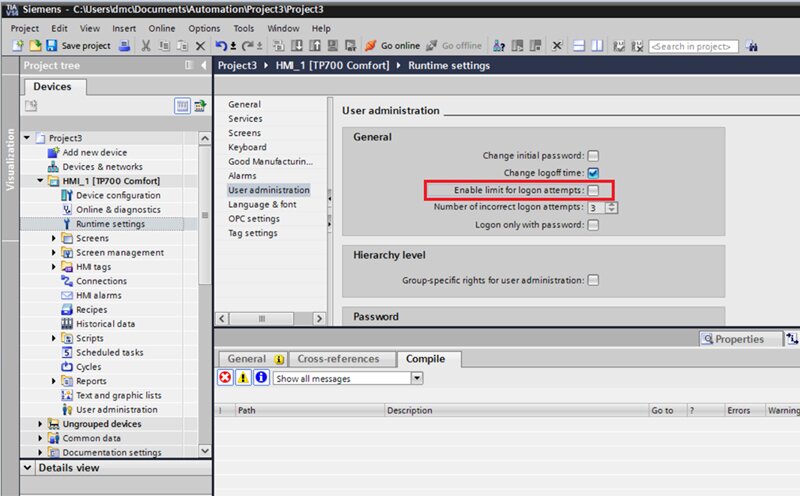Click the Redo arrow icon

(x=248, y=46)
